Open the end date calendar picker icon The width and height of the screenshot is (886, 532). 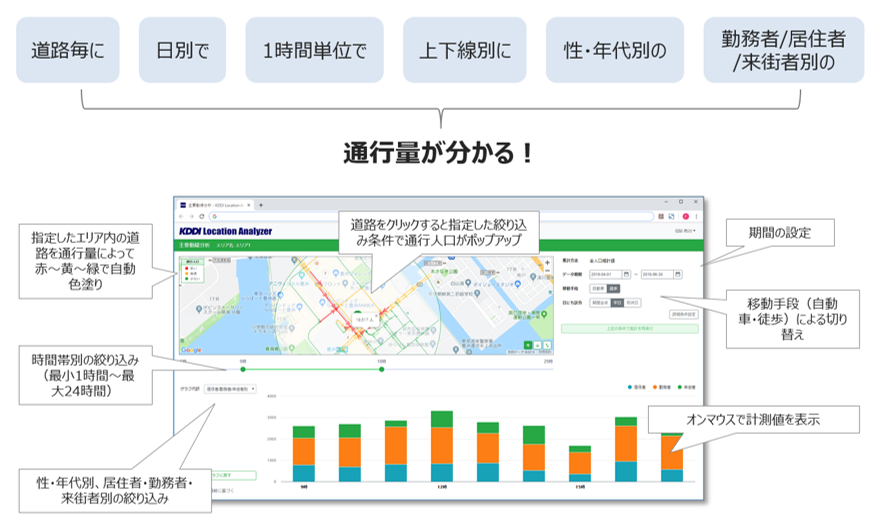pos(677,274)
